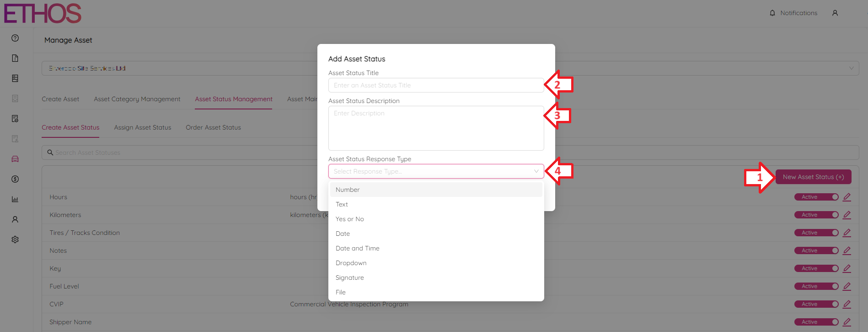The height and width of the screenshot is (332, 868).
Task: Expand the company selection dropdown
Action: pyautogui.click(x=852, y=68)
